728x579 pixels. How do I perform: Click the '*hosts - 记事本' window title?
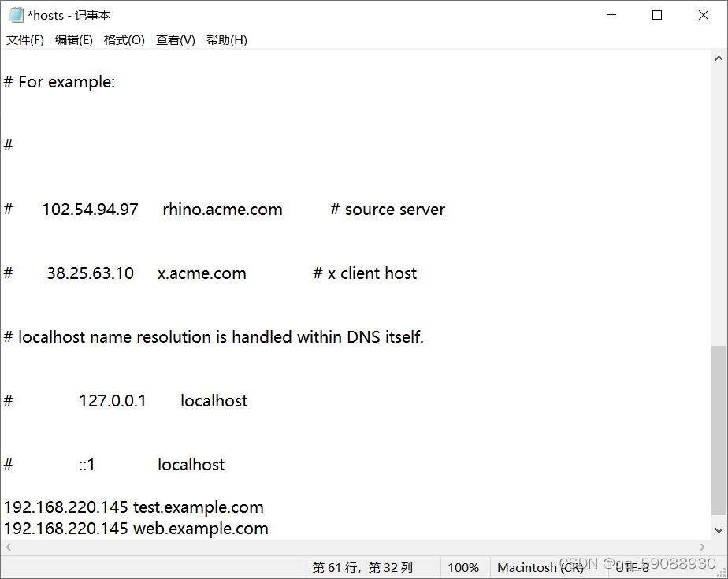click(69, 15)
